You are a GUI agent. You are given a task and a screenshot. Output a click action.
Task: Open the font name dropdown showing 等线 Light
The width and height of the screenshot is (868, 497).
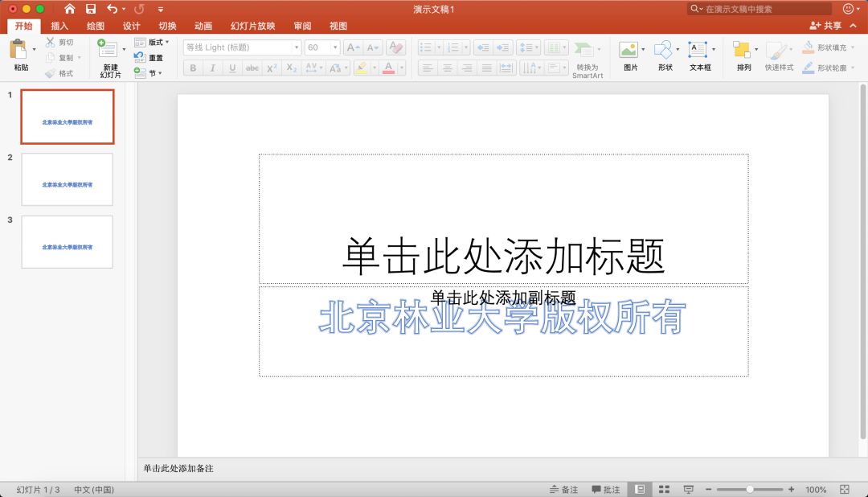pos(296,47)
